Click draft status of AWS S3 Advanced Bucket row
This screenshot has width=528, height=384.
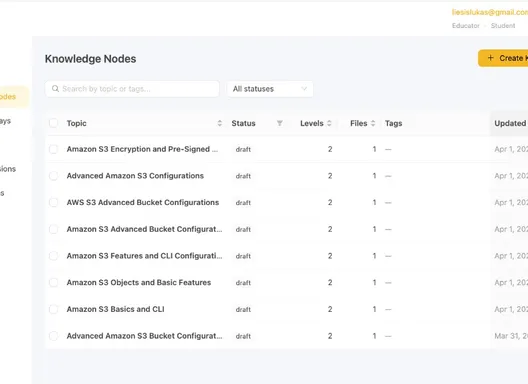pyautogui.click(x=243, y=202)
